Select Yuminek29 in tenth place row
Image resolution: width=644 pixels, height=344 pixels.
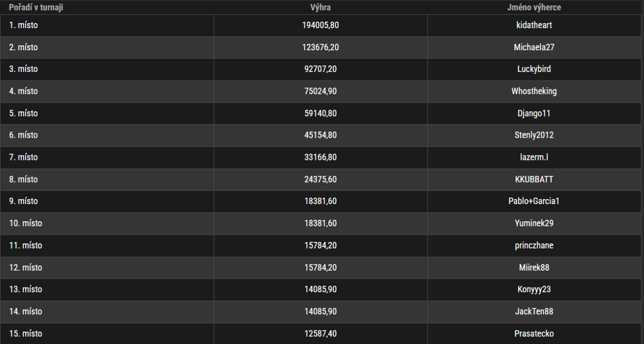(x=534, y=223)
